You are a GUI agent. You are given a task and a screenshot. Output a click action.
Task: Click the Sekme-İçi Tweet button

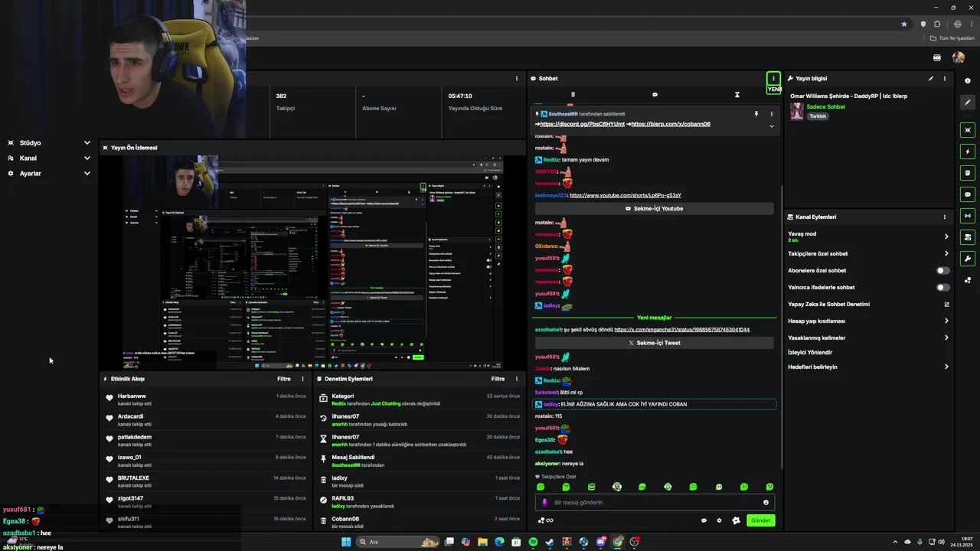pyautogui.click(x=655, y=343)
